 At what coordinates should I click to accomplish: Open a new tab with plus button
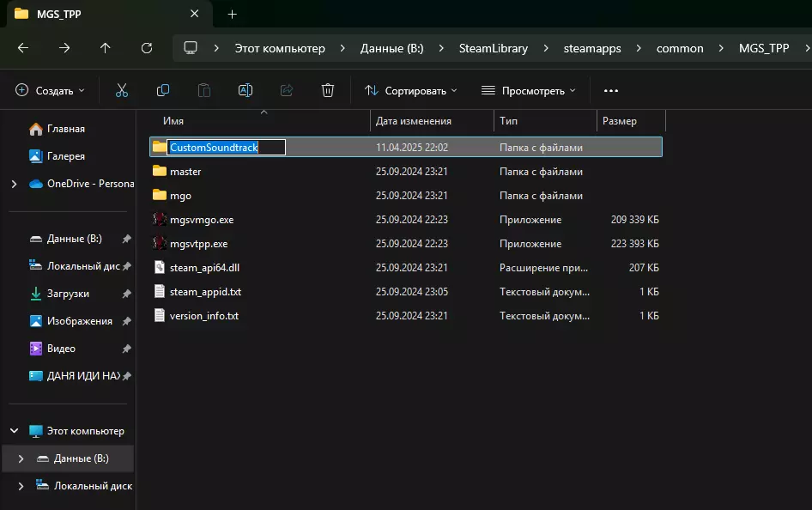[232, 14]
